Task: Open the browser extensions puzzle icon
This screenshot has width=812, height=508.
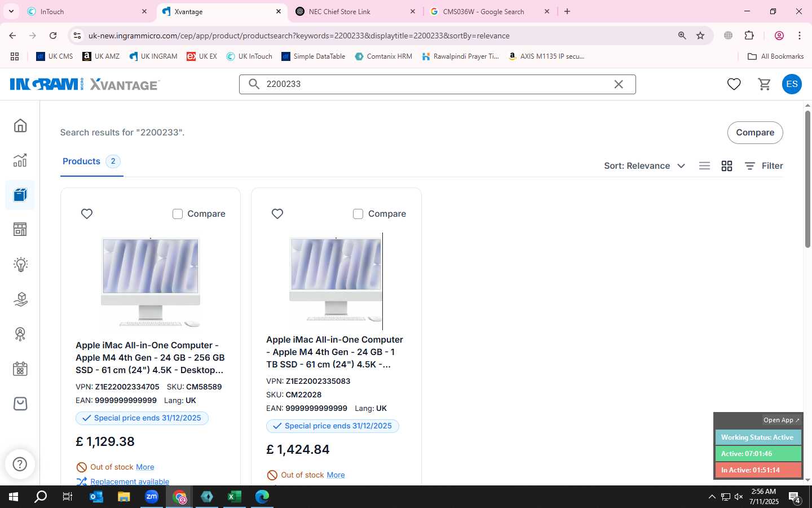Action: coord(749,36)
